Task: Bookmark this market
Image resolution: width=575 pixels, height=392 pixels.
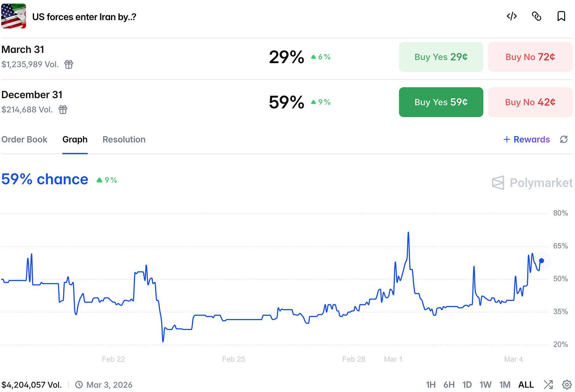Action: coord(561,16)
